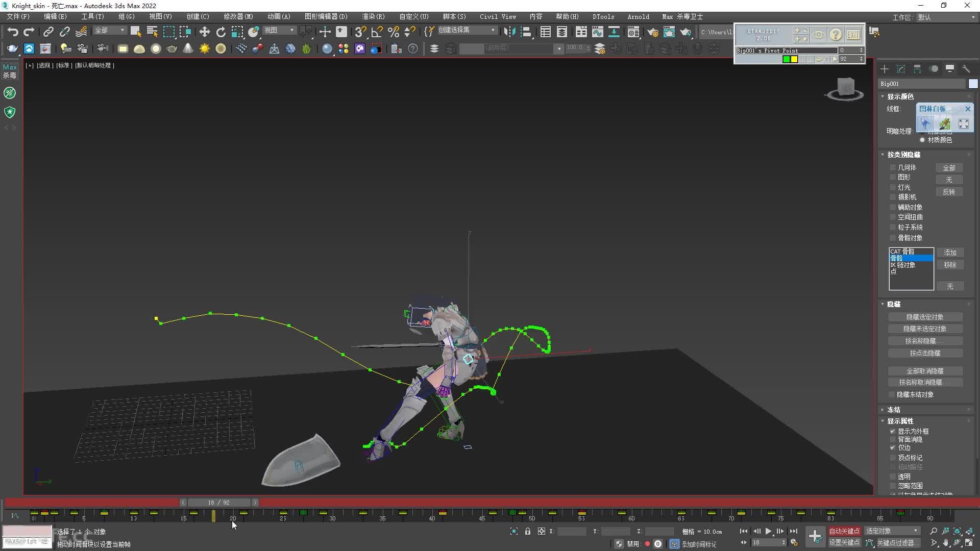Activate the Select and Move tool
980x551 pixels.
click(205, 32)
